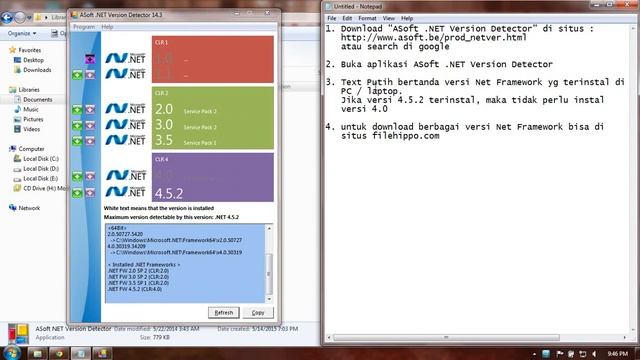Select Favorites in Explorer sidebar
640x360 pixels.
pos(29,50)
